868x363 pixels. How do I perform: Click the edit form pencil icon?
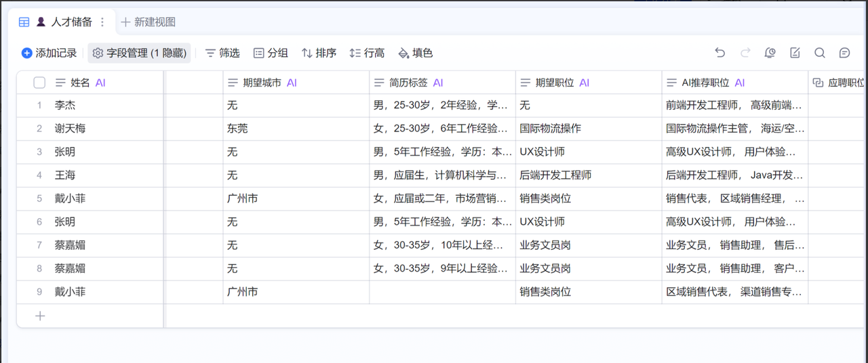[795, 53]
